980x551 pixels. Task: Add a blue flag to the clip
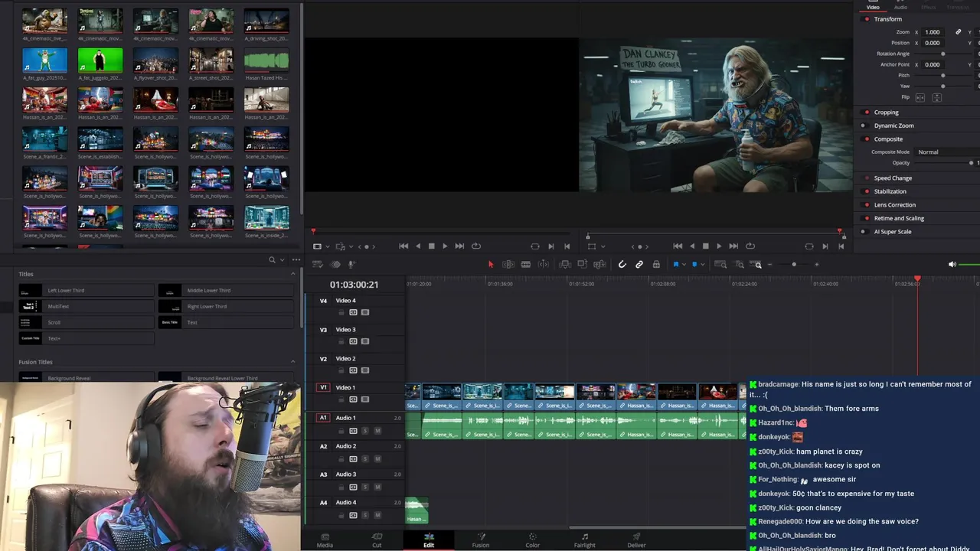click(676, 264)
